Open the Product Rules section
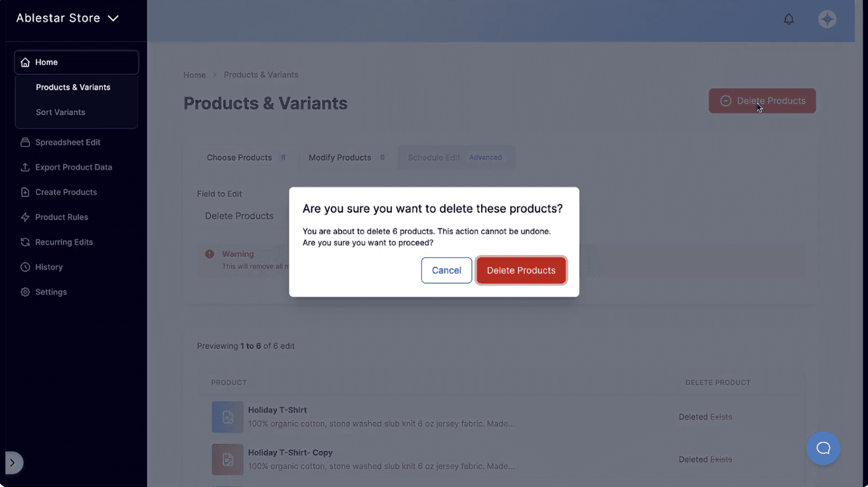 click(x=24, y=217)
